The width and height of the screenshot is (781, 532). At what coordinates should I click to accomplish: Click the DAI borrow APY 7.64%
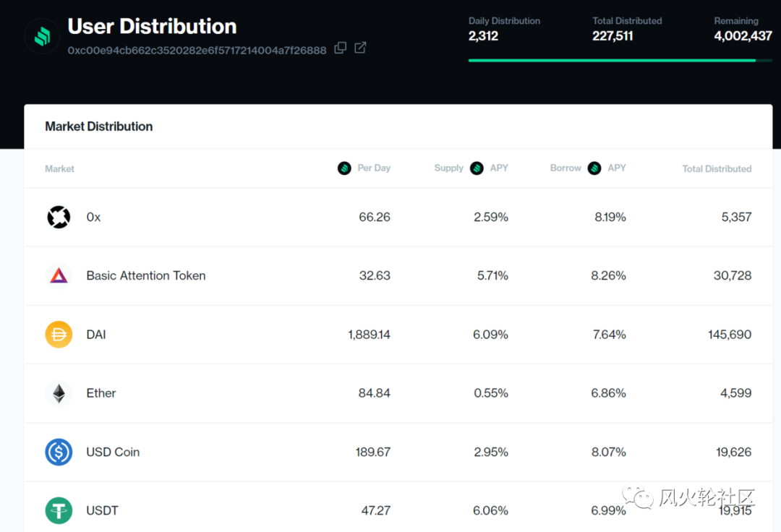(609, 335)
